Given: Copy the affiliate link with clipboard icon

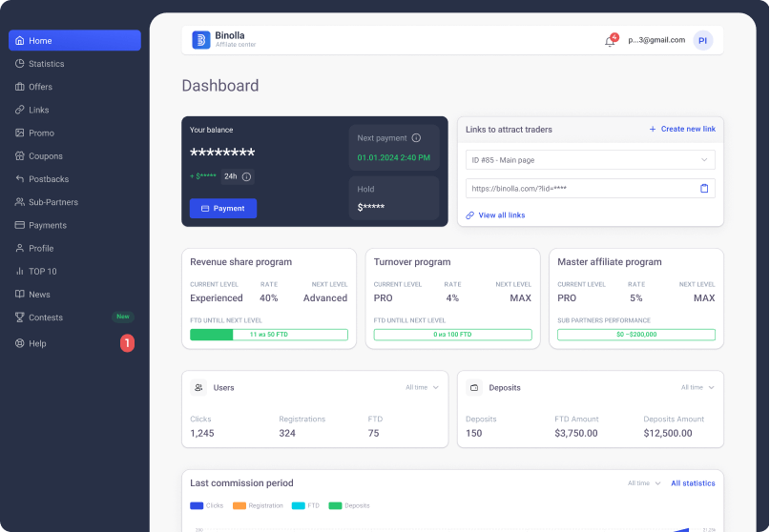Looking at the screenshot, I should tap(704, 189).
